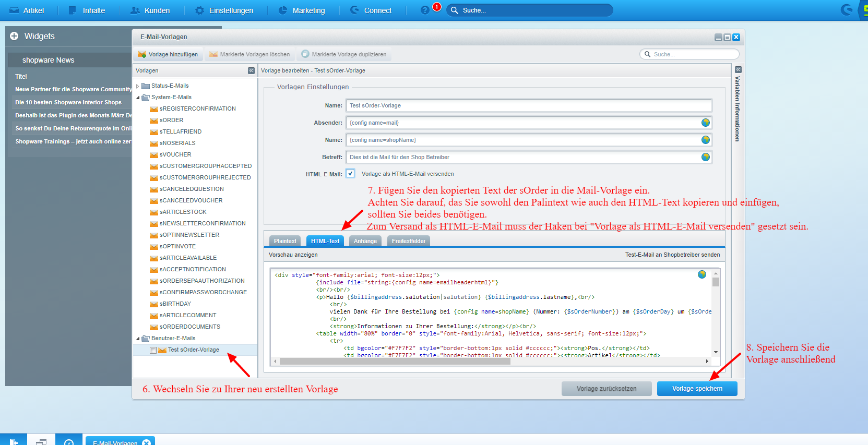Screen dimensions: 868x445
Task: Click 'Vorlage speichern' button
Action: [697, 389]
